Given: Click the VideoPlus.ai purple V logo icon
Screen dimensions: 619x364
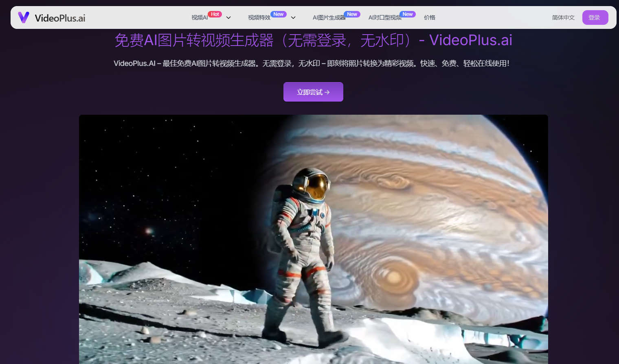Looking at the screenshot, I should coord(24,17).
